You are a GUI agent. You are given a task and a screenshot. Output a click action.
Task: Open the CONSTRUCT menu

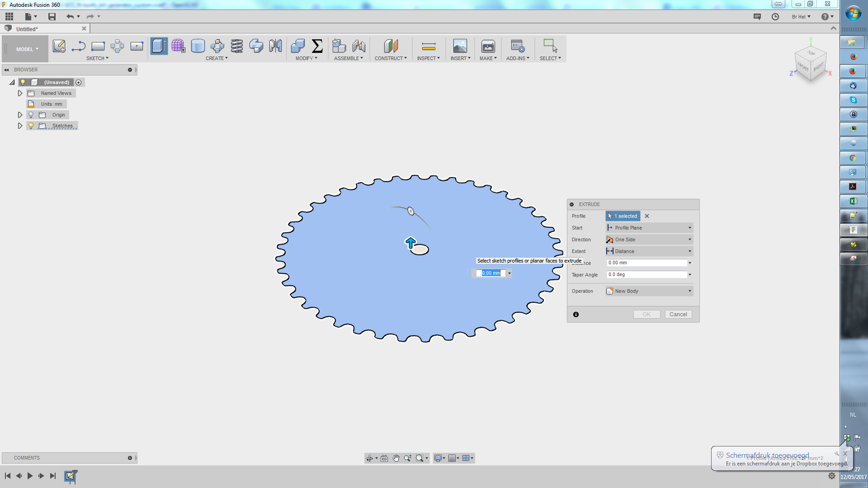[390, 58]
